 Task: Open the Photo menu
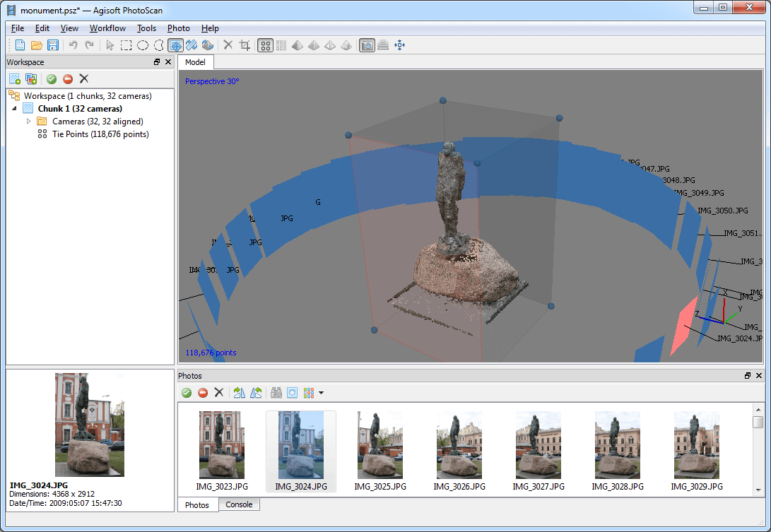pyautogui.click(x=179, y=28)
